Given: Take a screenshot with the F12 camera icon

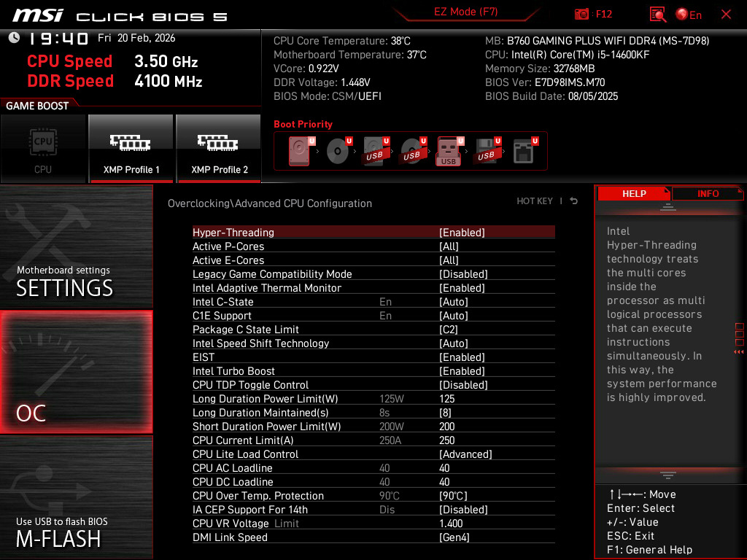Looking at the screenshot, I should pyautogui.click(x=581, y=14).
